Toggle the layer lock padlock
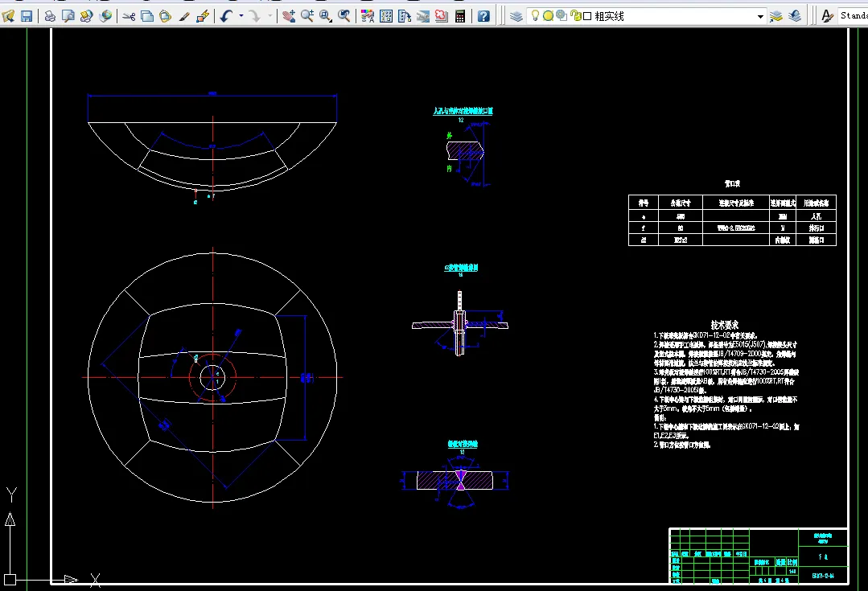The image size is (868, 591). [576, 16]
